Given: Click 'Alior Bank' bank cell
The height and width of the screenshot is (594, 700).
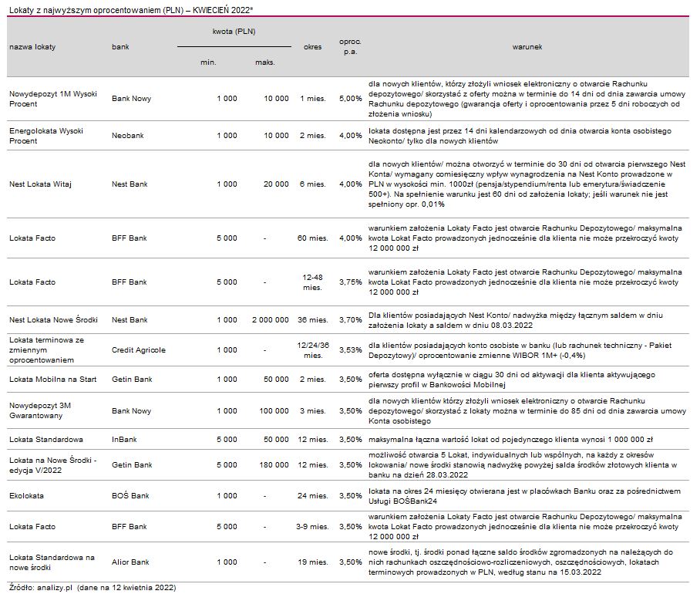Looking at the screenshot, I should tap(130, 562).
